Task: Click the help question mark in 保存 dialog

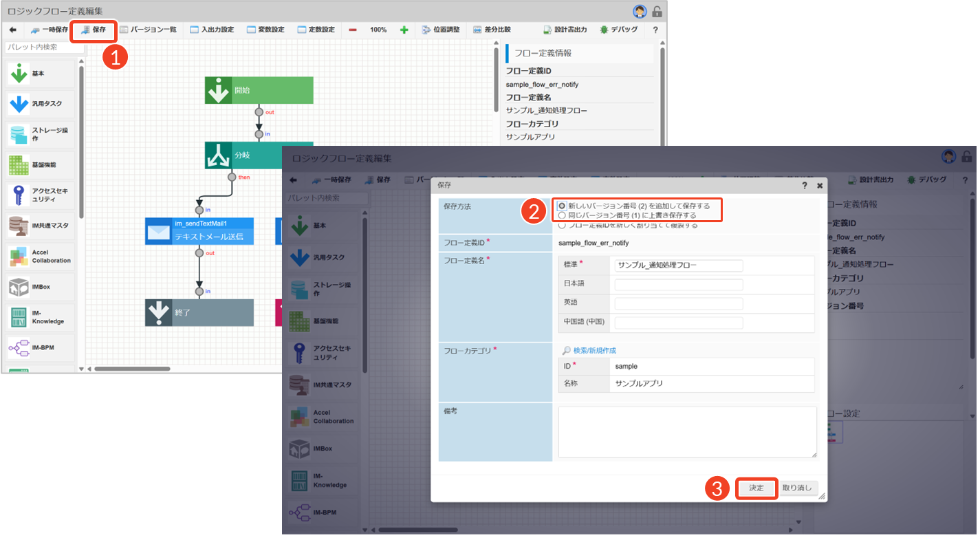Action: [x=804, y=186]
